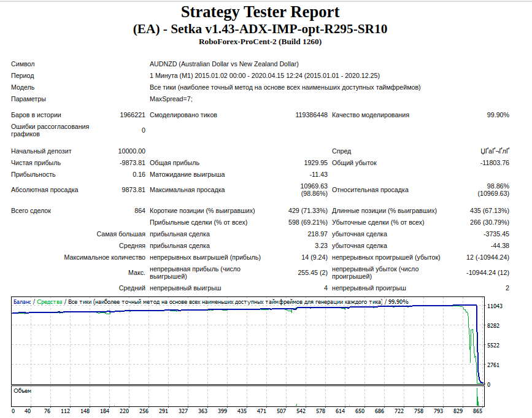
Task: Click the largest loss trade value '-3735.45'
Action: (x=496, y=234)
